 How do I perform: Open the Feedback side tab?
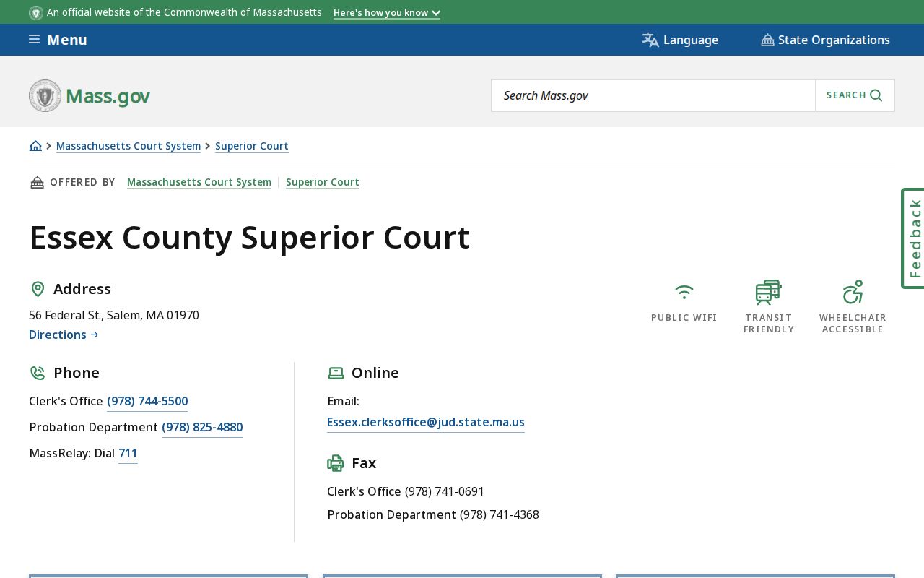(x=913, y=238)
